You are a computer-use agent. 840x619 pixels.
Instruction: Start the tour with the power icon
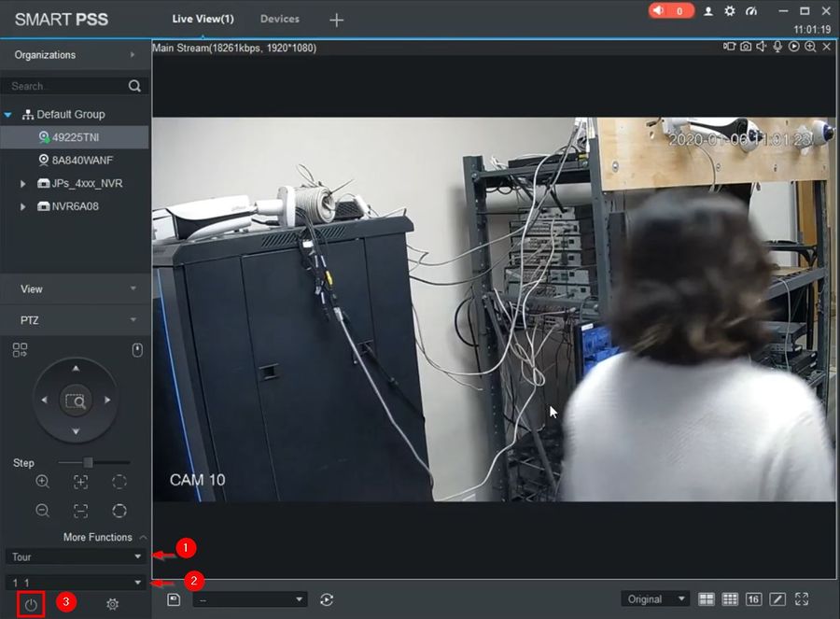pyautogui.click(x=31, y=605)
